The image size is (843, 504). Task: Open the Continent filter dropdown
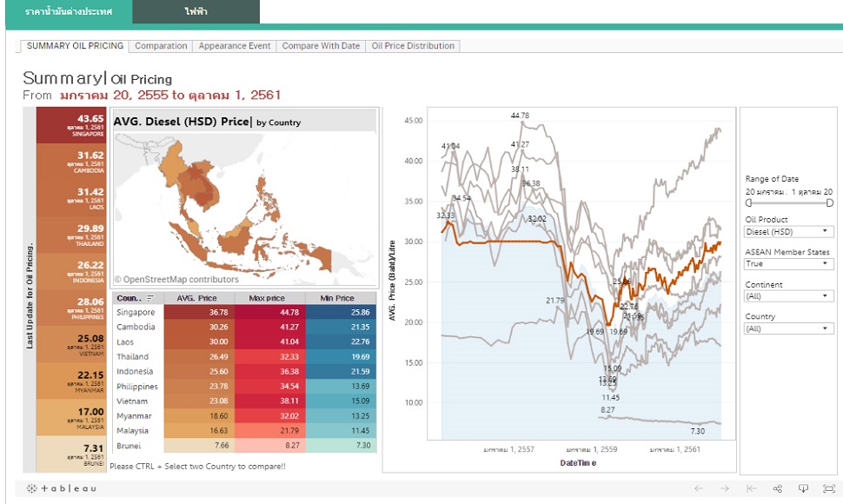[788, 296]
